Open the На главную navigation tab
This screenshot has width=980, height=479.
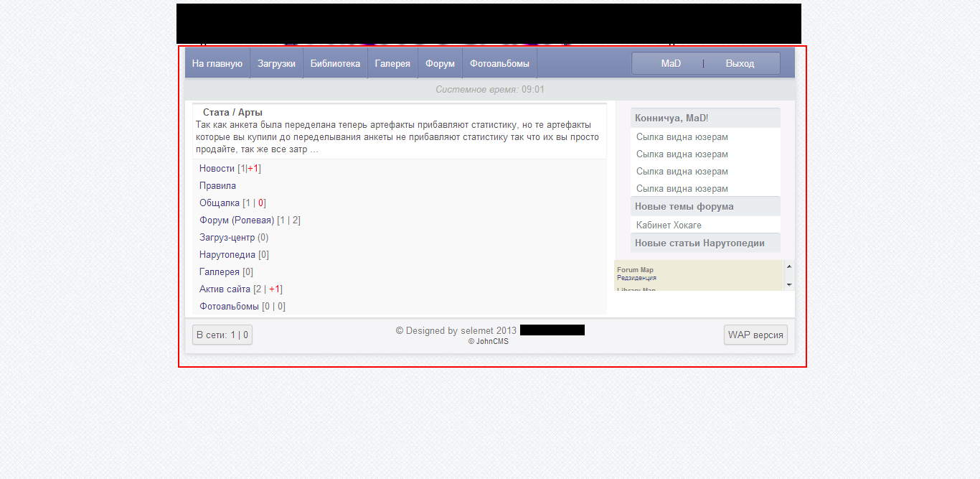217,64
